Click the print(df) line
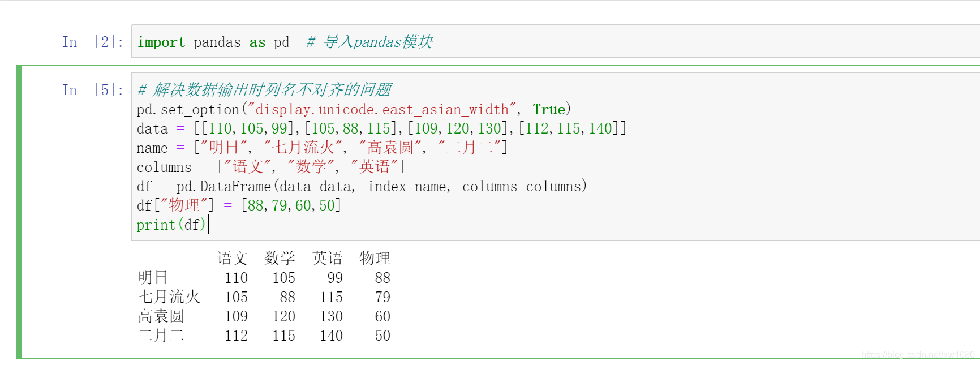 click(171, 225)
